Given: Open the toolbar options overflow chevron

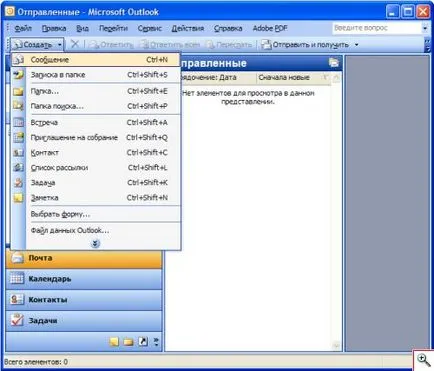Looking at the screenshot, I should click(427, 45).
